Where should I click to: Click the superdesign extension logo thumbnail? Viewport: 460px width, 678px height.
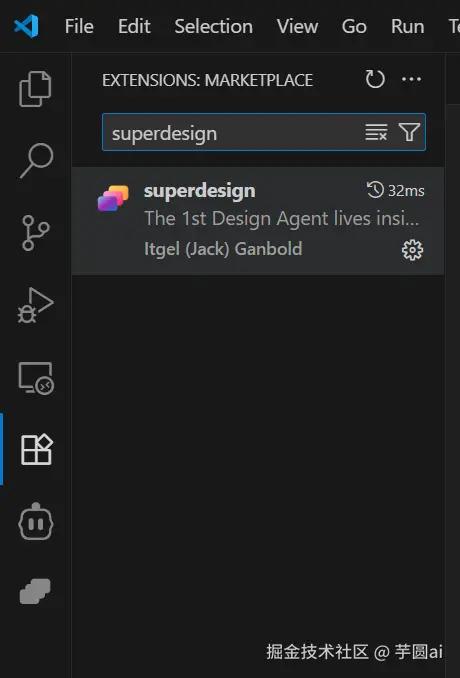[x=113, y=198]
